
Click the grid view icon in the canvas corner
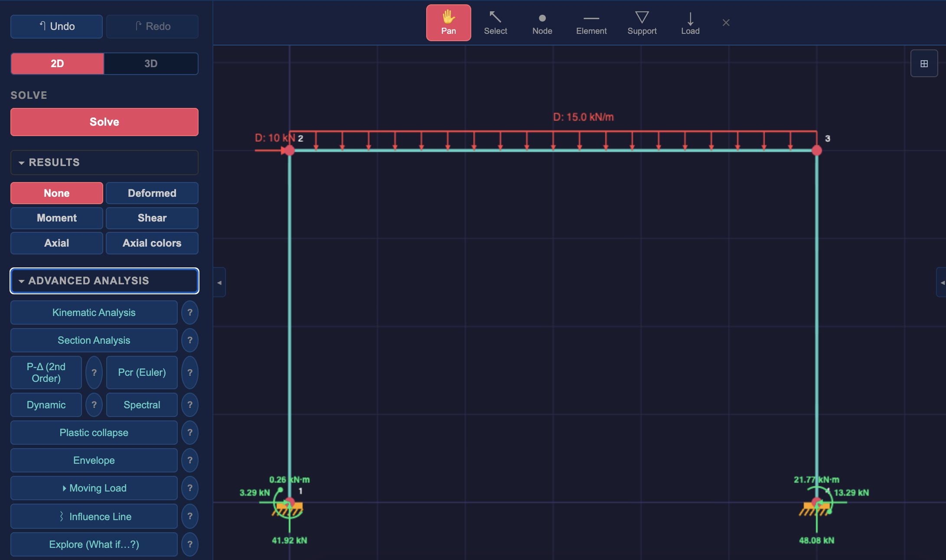(x=924, y=64)
